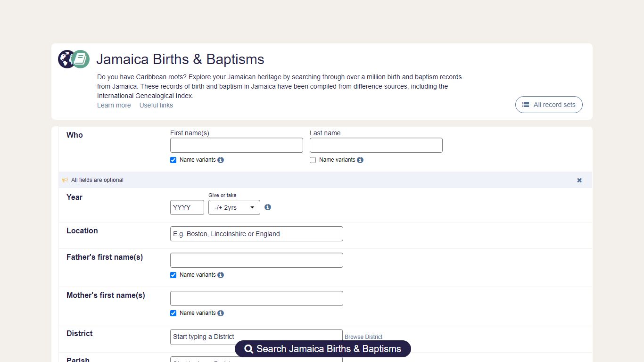Click the Year YYYY input box
Screen dimensions: 644x362
pyautogui.click(x=187, y=207)
